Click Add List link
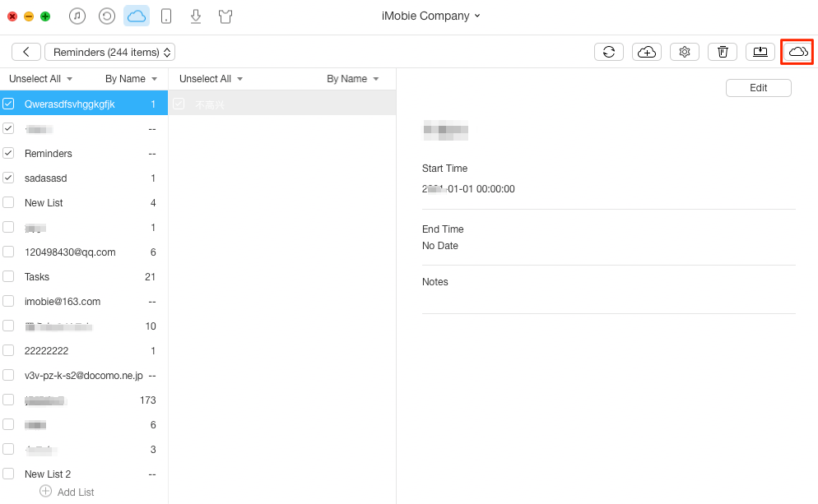 tap(76, 492)
